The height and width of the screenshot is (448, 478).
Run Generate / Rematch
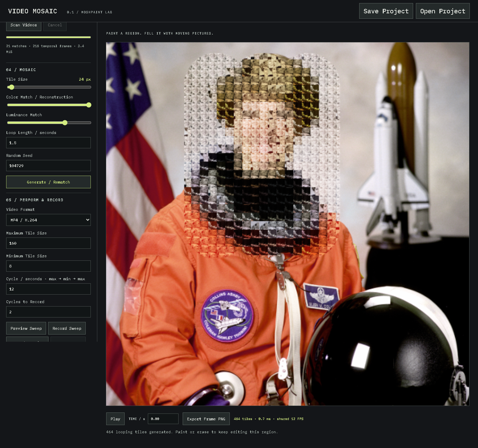(x=48, y=182)
